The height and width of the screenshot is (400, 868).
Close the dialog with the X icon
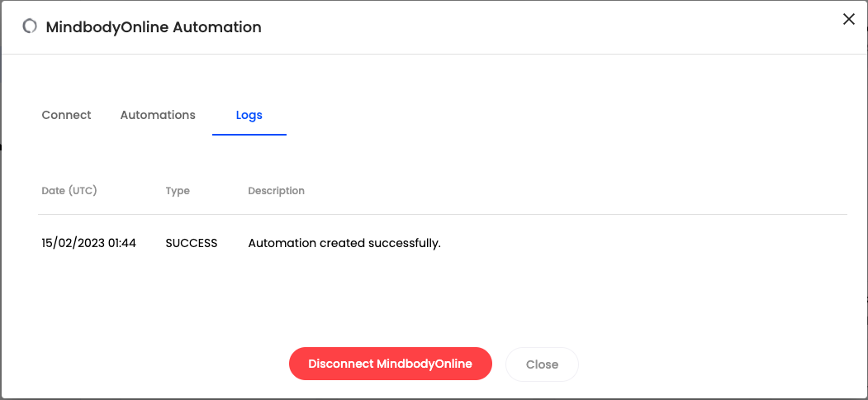(848, 19)
